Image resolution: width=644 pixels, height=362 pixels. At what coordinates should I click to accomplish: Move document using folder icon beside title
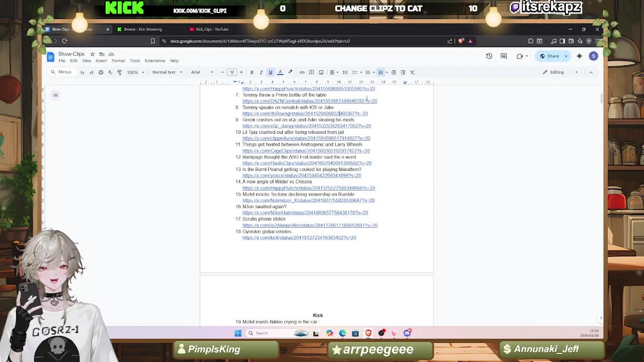coord(102,54)
